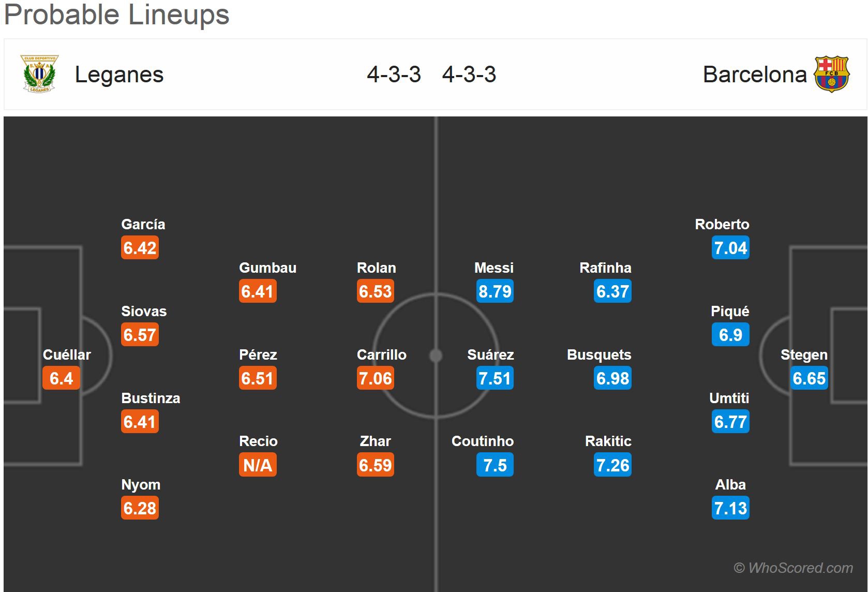868x592 pixels.
Task: Open the WhoScored.com watermark link
Action: (794, 568)
